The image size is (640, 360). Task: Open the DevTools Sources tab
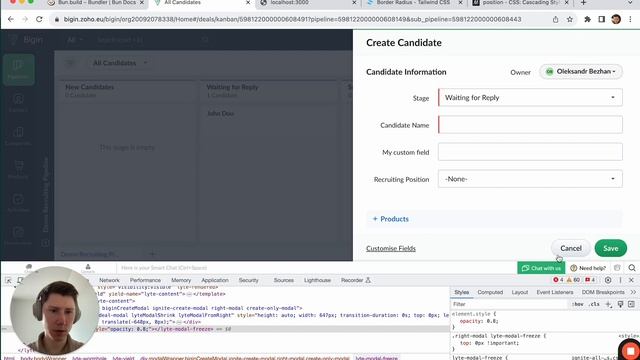[284, 280]
